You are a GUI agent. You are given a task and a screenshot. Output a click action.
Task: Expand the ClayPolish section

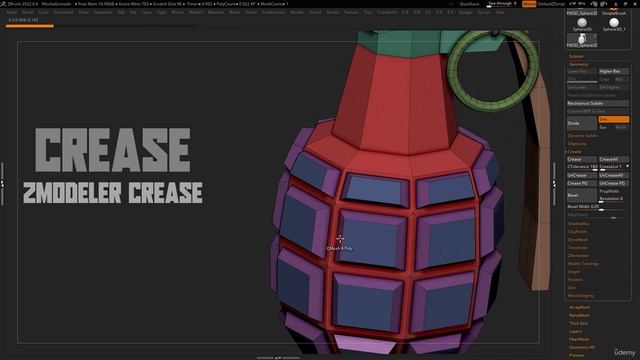[x=577, y=231]
